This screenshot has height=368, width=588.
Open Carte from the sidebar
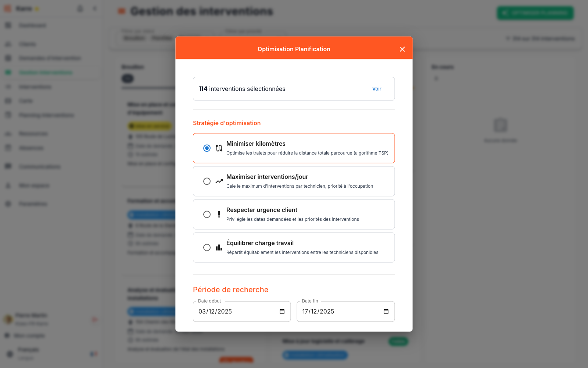8,100
